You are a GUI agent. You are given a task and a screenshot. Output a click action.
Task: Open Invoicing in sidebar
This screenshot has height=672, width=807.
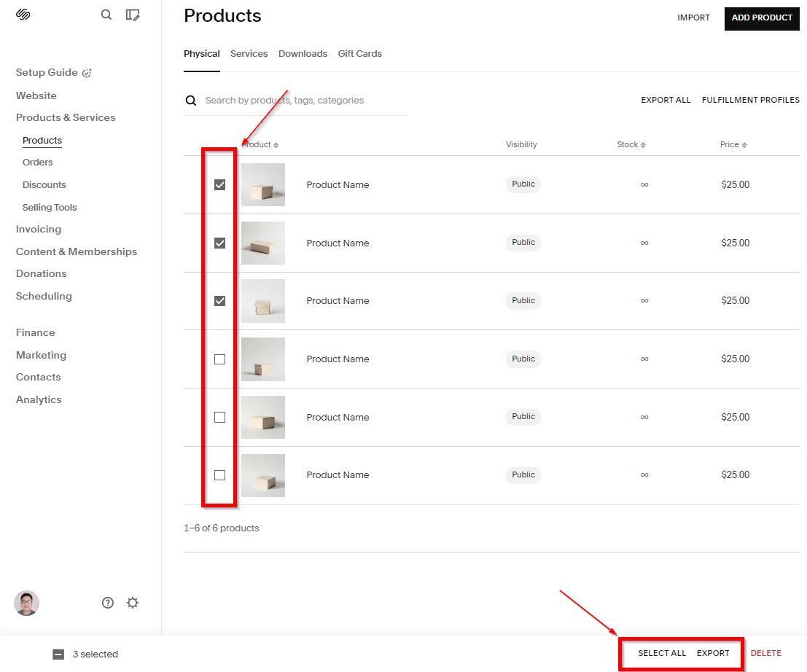[x=39, y=230]
